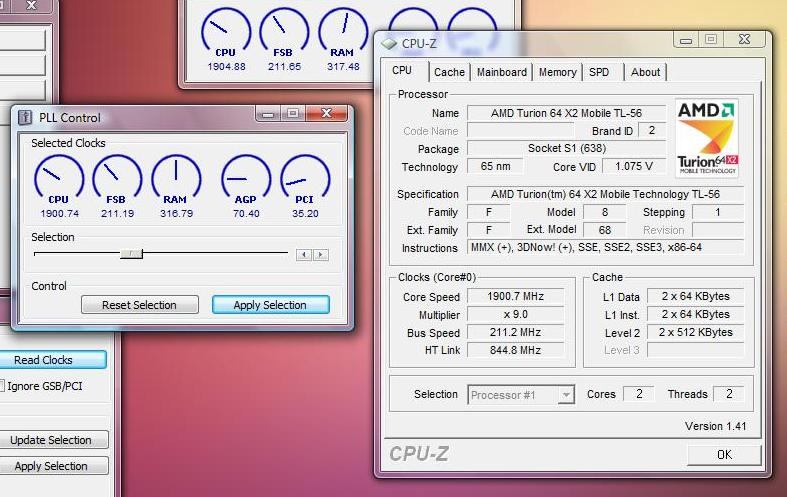787x497 pixels.
Task: Switch to the Mainboard tab in CPU-Z
Action: tap(501, 72)
